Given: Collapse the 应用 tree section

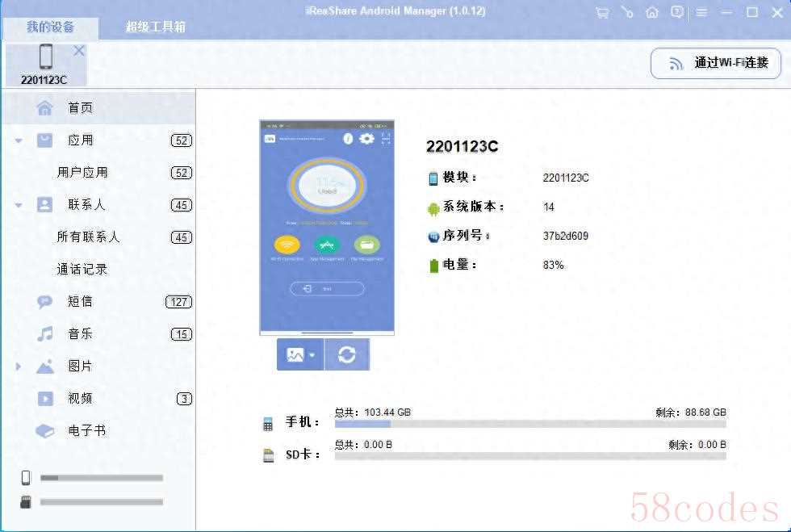Looking at the screenshot, I should point(19,140).
